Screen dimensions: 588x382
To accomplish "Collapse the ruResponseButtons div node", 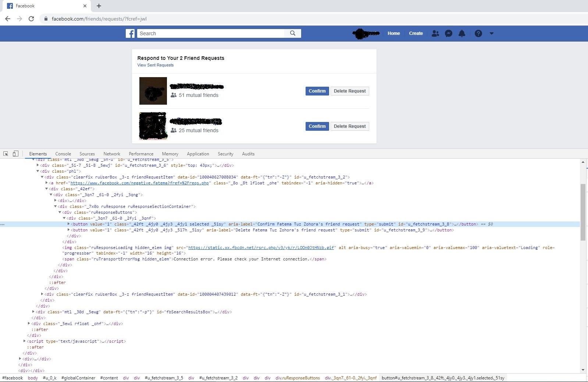I will point(60,212).
